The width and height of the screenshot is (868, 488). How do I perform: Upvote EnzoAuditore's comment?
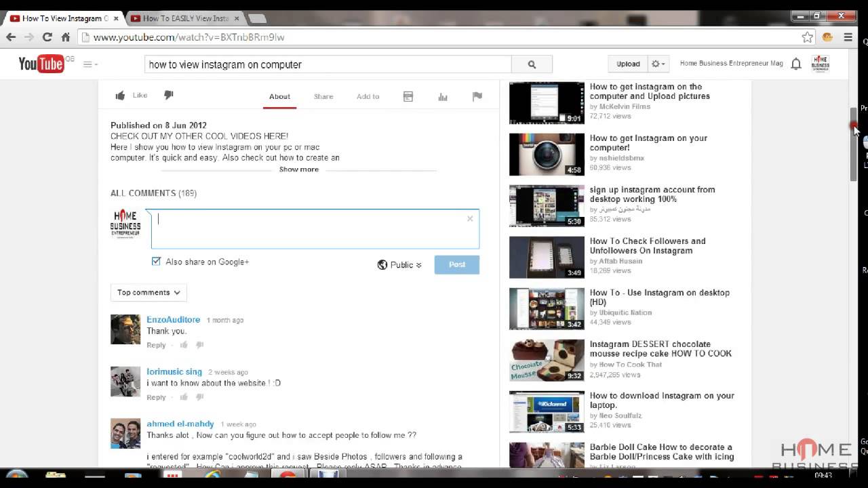184,345
